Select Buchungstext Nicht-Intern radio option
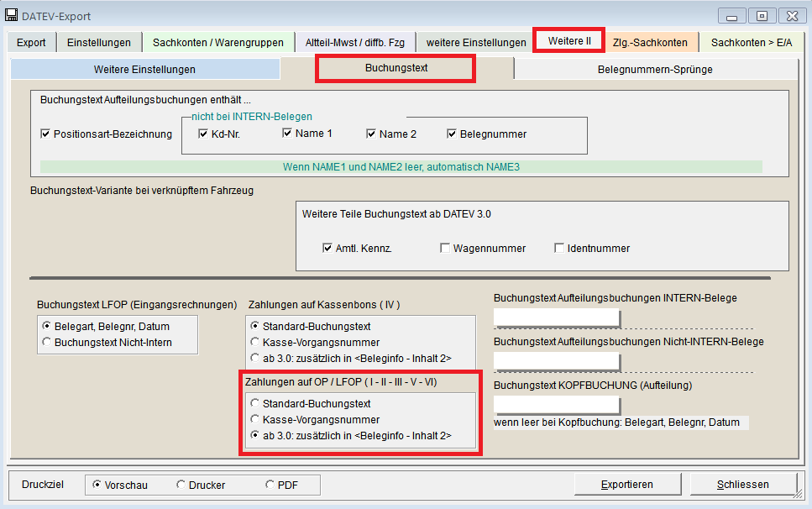Image resolution: width=812 pixels, height=509 pixels. point(47,342)
